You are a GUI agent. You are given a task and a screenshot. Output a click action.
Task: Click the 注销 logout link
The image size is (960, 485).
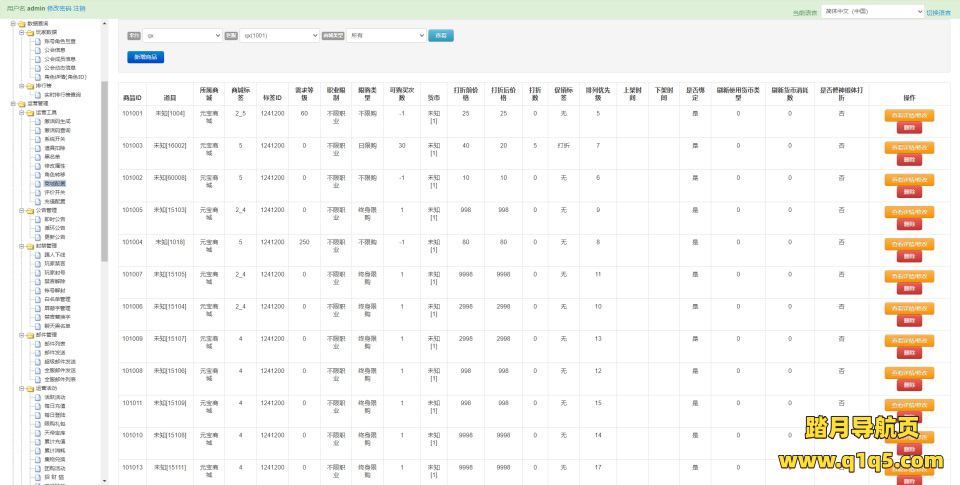pyautogui.click(x=79, y=8)
